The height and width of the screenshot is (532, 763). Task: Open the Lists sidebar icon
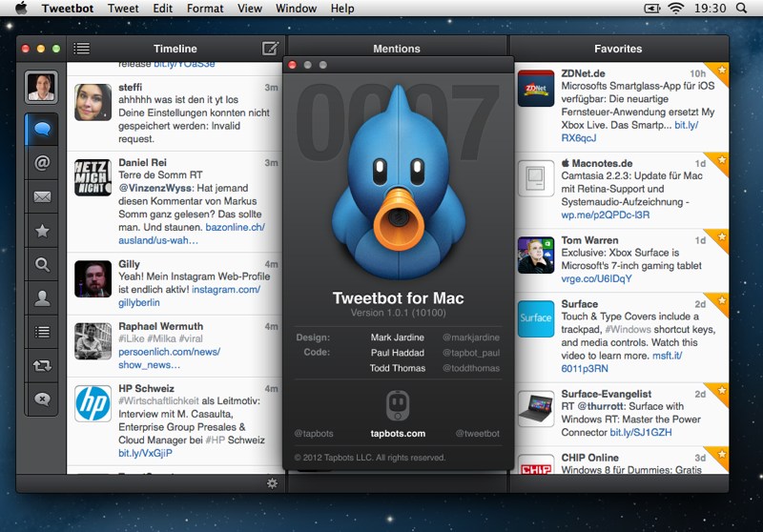pos(42,332)
